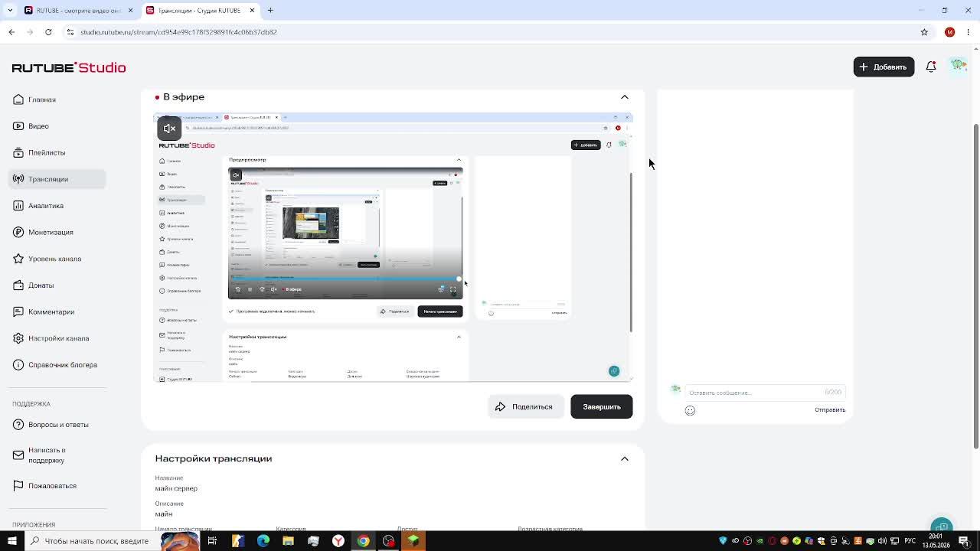Image resolution: width=980 pixels, height=551 pixels.
Task: Click the Уровень канала label
Action: [54, 259]
